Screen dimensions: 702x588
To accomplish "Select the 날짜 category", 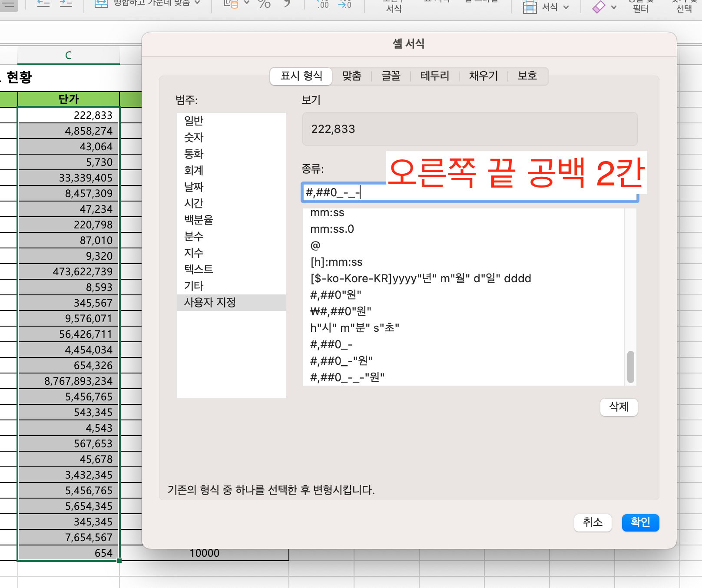I will [x=232, y=187].
